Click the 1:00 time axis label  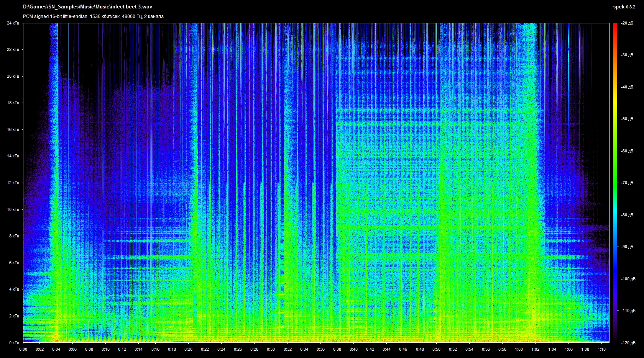click(519, 349)
